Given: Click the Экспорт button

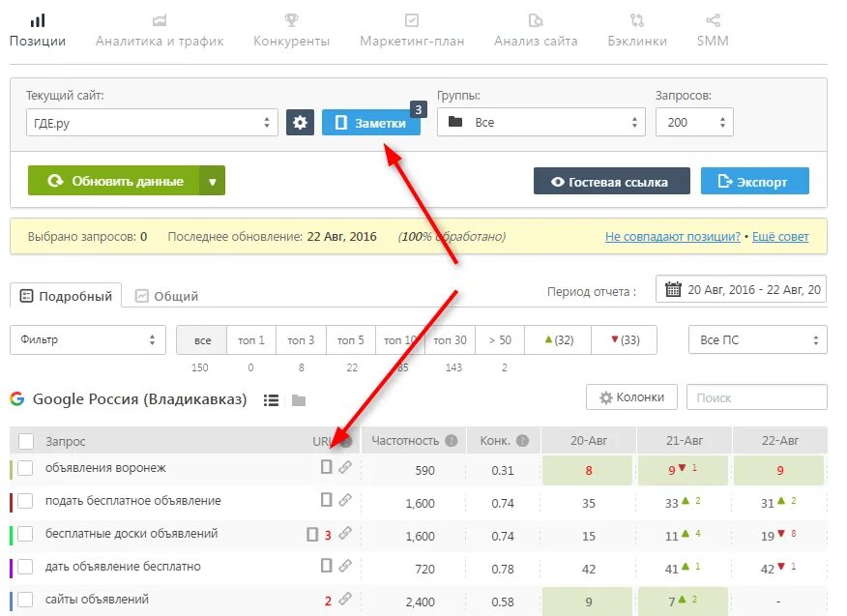Looking at the screenshot, I should (754, 181).
